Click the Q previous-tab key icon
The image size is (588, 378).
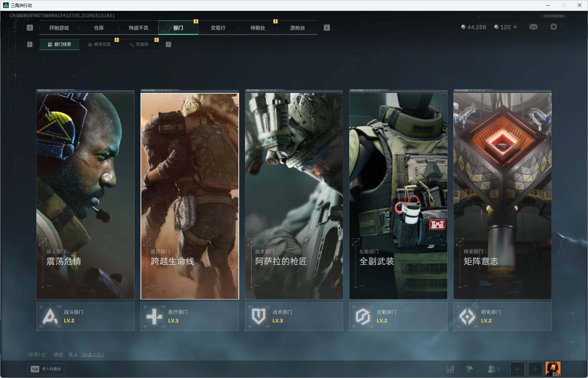pyautogui.click(x=30, y=28)
